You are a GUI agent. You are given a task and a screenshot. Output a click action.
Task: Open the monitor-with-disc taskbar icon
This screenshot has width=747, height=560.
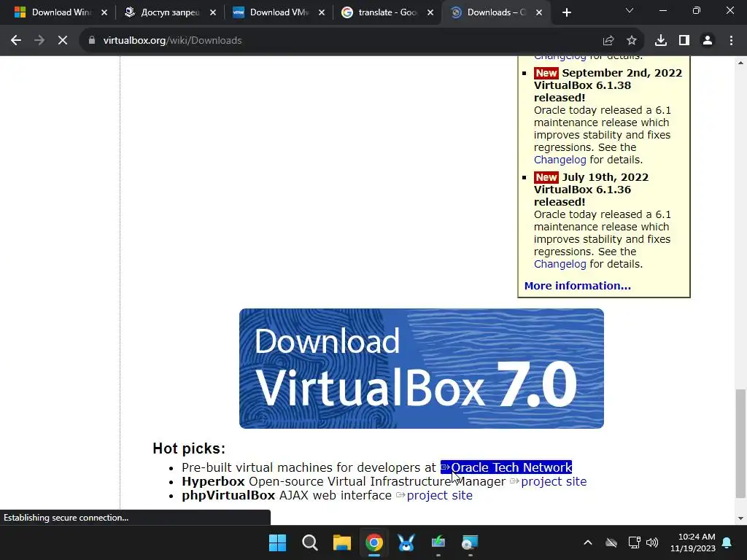tap(470, 542)
